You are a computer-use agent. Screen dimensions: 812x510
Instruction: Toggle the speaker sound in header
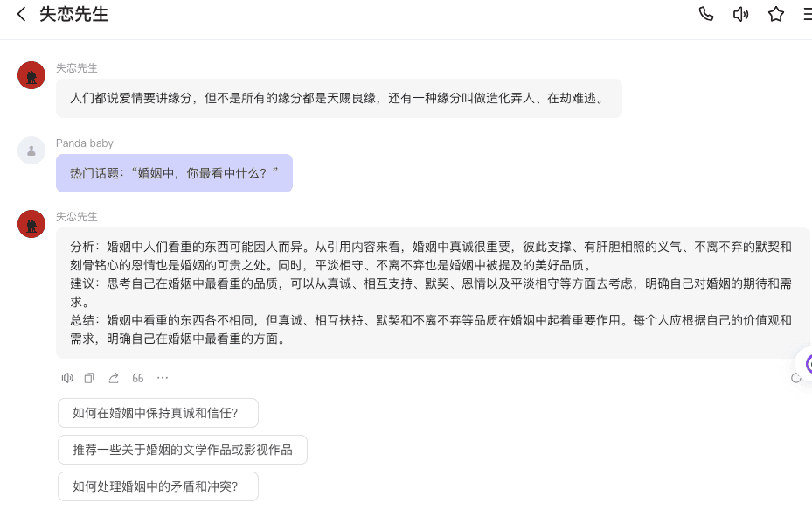point(741,14)
